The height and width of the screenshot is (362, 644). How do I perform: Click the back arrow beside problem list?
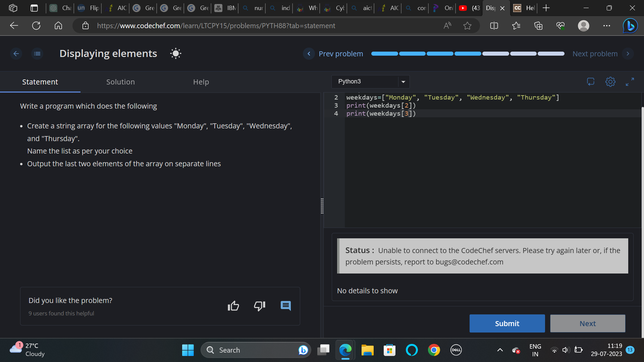coord(16,54)
